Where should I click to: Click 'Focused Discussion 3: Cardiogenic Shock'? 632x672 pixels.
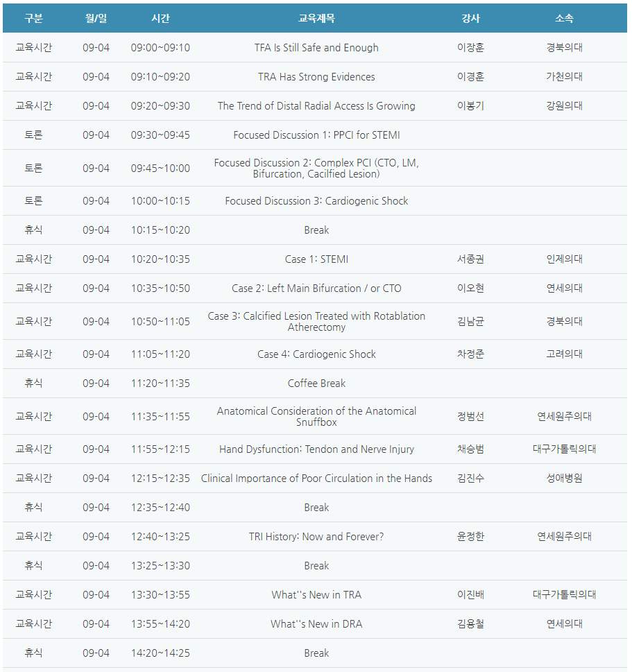(316, 201)
